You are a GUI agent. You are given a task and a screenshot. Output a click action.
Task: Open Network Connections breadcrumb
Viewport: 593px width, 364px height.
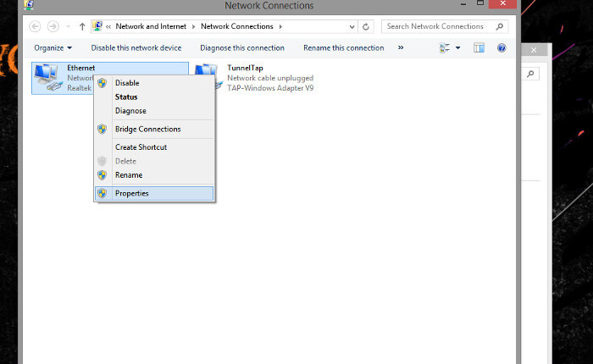[x=236, y=26]
